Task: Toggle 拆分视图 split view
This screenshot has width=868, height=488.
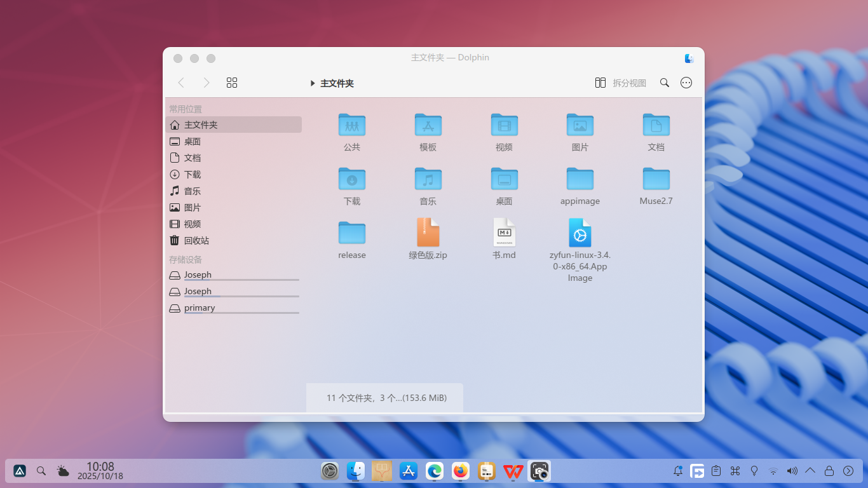Action: coord(621,83)
